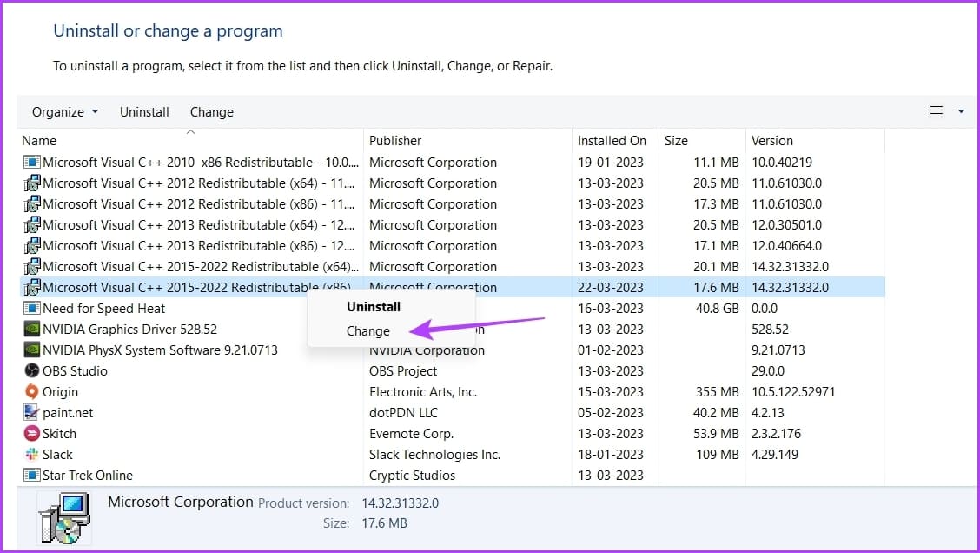Click the 19-01-2023 installed date
Viewport: 980px width, 553px height.
click(611, 163)
